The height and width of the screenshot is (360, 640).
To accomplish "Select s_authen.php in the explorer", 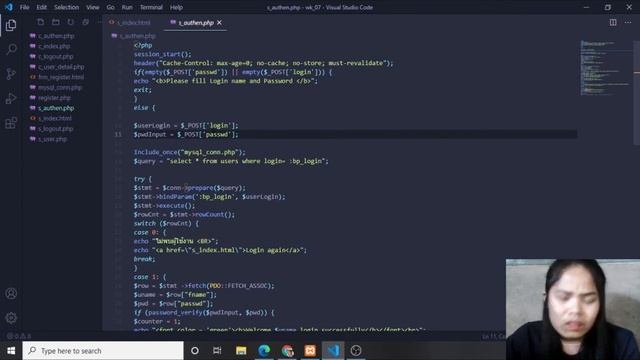I will (x=56, y=108).
